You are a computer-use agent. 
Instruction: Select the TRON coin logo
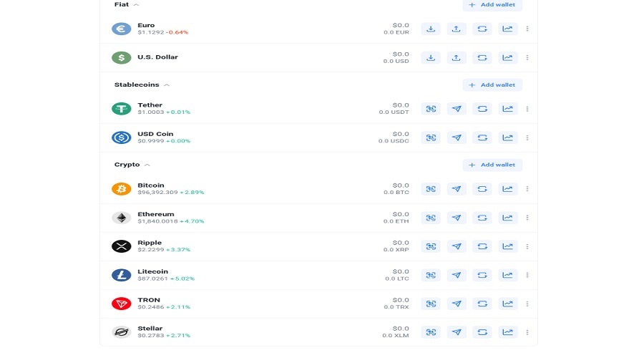tap(121, 304)
